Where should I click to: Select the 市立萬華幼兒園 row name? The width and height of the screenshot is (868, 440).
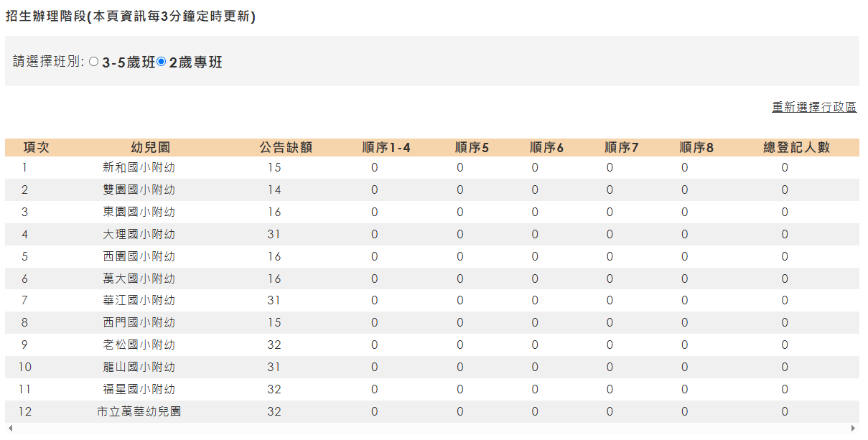point(139,411)
